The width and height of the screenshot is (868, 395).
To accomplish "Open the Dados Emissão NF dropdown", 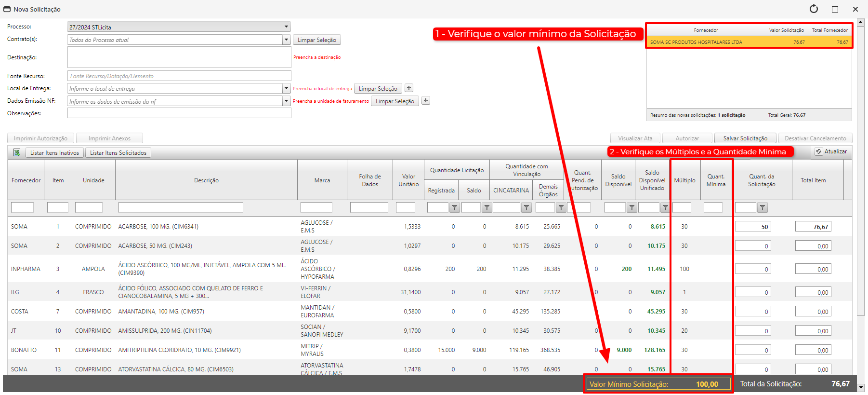I will click(286, 101).
